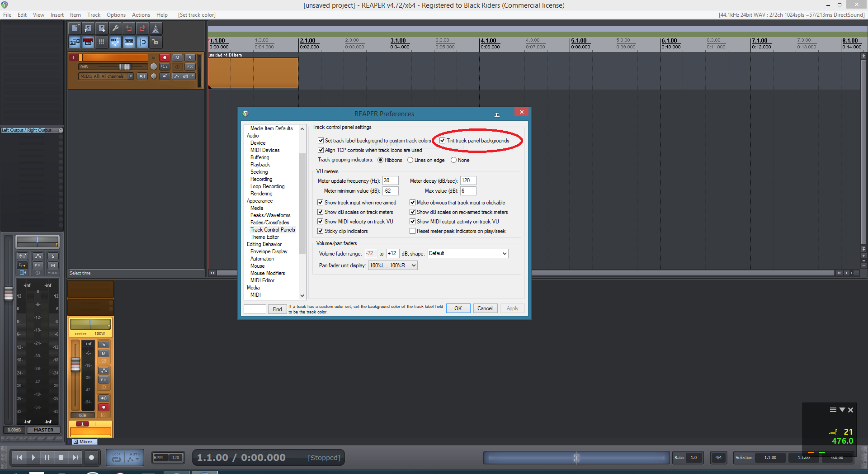Uncheck Tint track panel backgrounds

pos(442,141)
